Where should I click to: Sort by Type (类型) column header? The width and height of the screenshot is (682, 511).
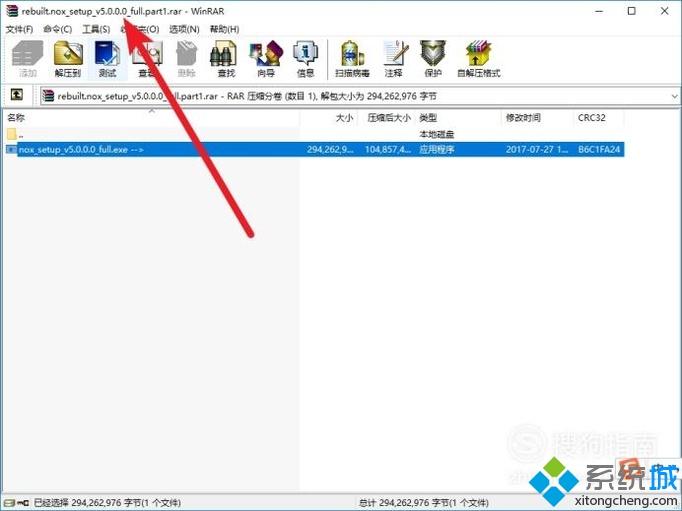458,117
